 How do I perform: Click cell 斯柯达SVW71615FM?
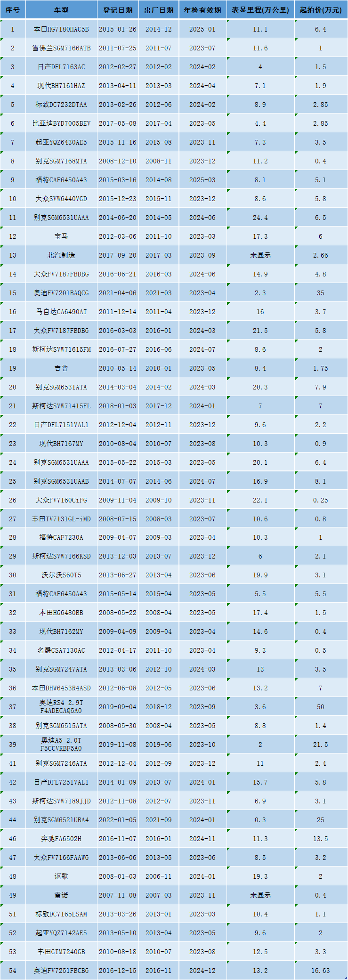coord(61,349)
